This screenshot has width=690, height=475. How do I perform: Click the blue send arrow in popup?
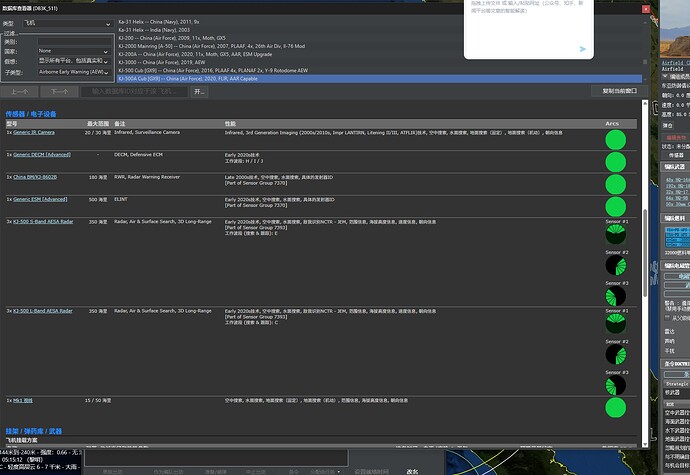[583, 48]
